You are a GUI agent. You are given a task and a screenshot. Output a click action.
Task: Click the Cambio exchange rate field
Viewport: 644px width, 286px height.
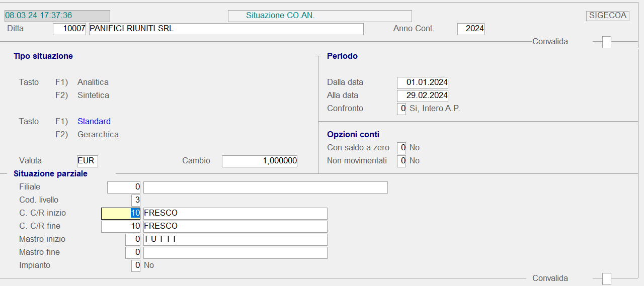[259, 161]
